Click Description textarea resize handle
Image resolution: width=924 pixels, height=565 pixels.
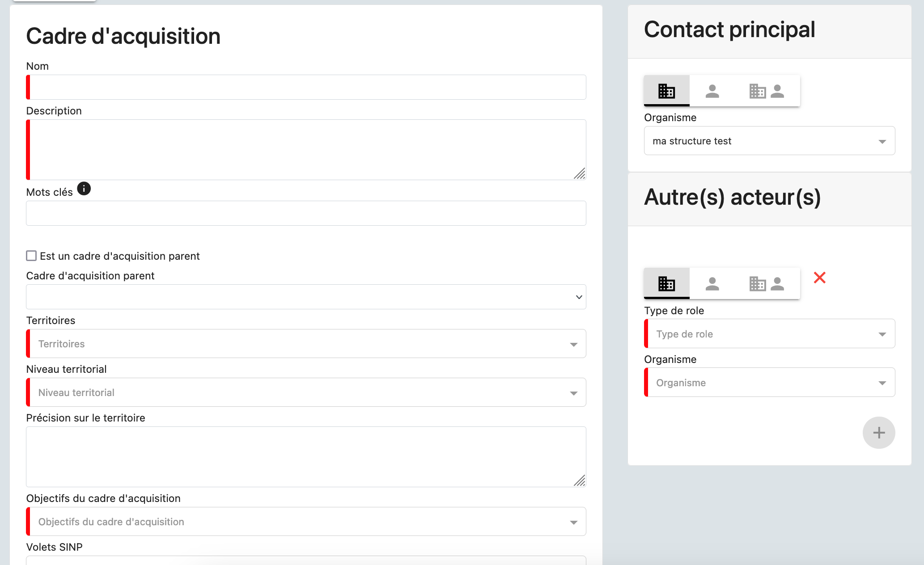click(580, 173)
